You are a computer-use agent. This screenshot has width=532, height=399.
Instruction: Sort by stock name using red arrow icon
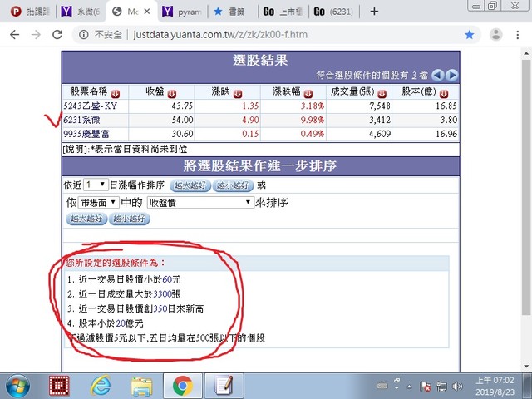pos(115,93)
